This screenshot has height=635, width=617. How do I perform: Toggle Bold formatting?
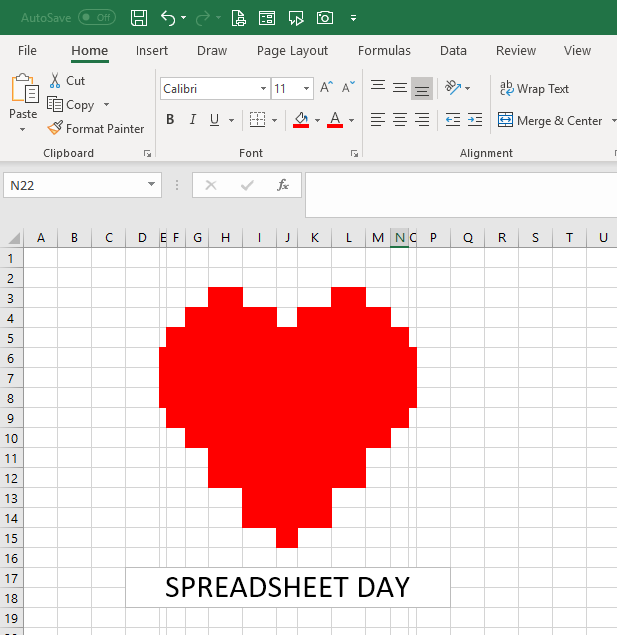[x=170, y=119]
